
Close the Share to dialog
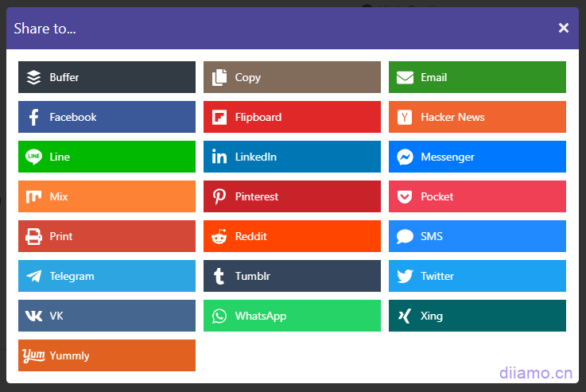[564, 28]
